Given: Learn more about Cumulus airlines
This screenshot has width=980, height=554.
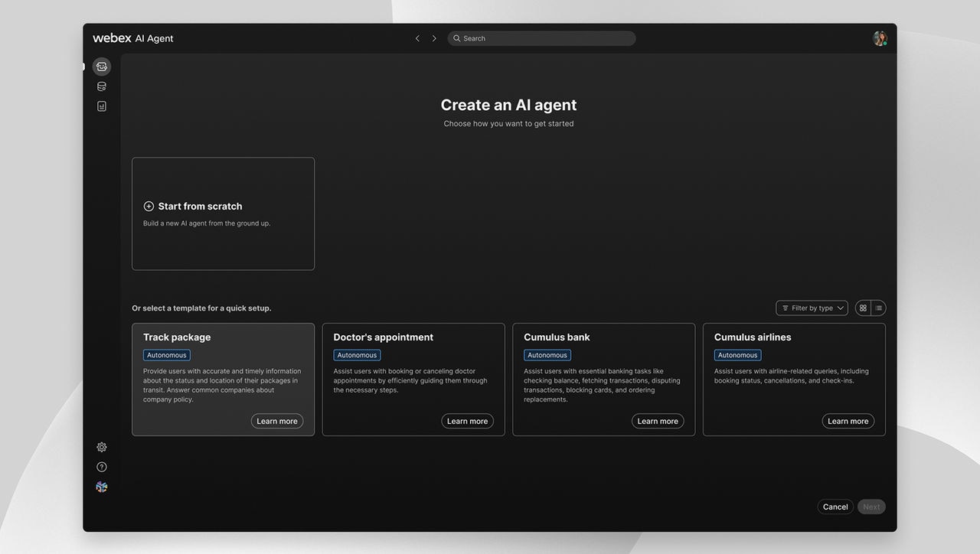Looking at the screenshot, I should (848, 421).
